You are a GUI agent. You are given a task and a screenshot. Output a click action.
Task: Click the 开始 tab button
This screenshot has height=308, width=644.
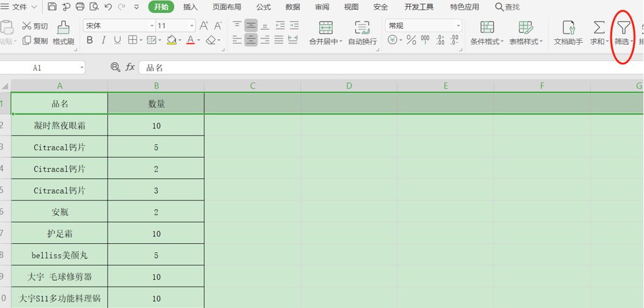click(161, 7)
